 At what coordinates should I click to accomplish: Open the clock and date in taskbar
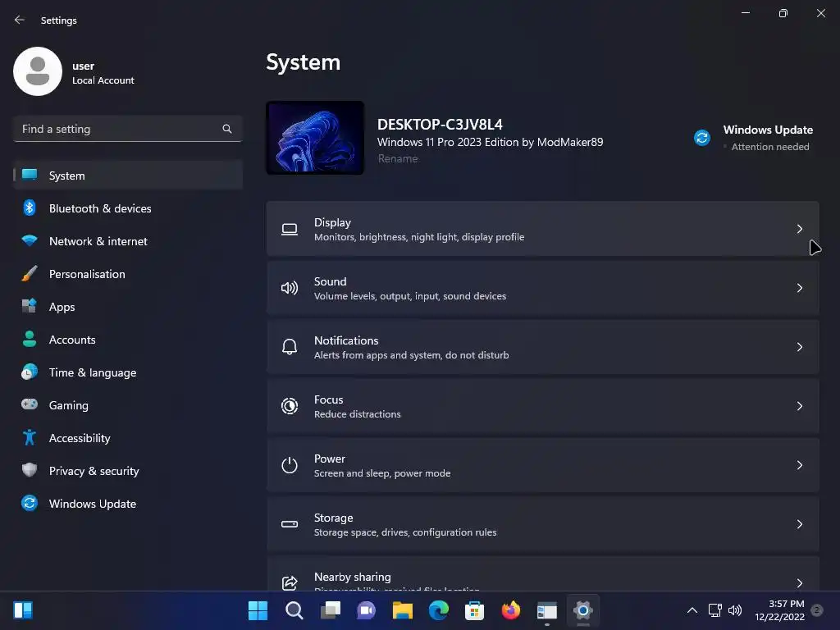(x=779, y=610)
